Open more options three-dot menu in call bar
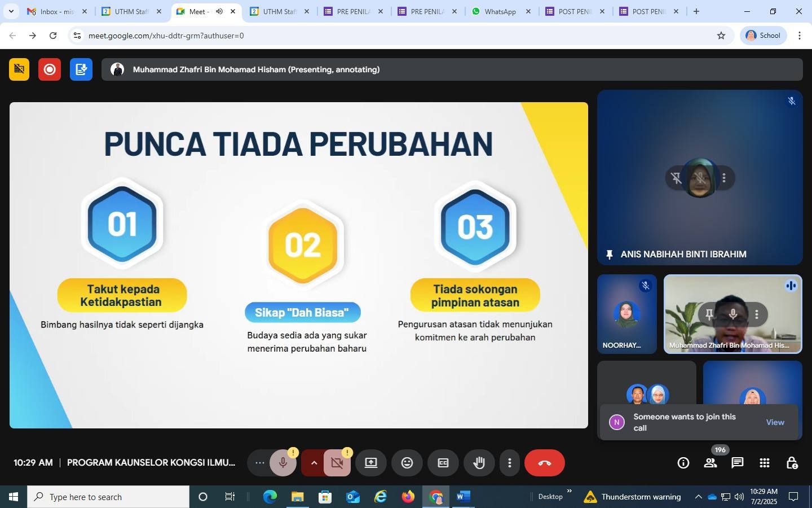 pos(509,463)
